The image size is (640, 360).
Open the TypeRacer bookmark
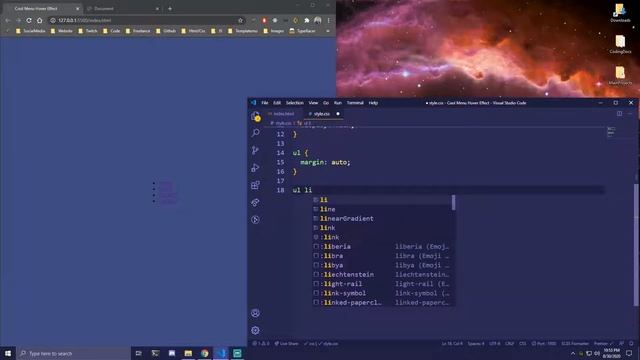(x=302, y=31)
